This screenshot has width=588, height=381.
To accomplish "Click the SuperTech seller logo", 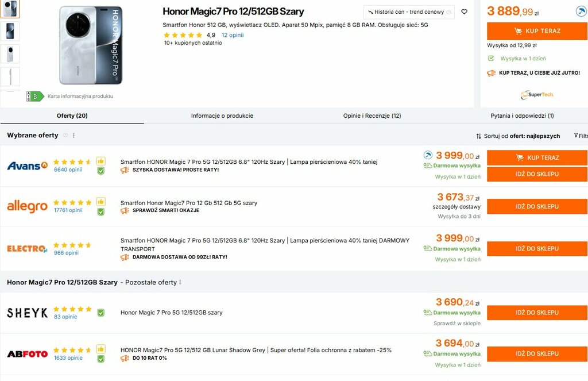I will tap(537, 94).
